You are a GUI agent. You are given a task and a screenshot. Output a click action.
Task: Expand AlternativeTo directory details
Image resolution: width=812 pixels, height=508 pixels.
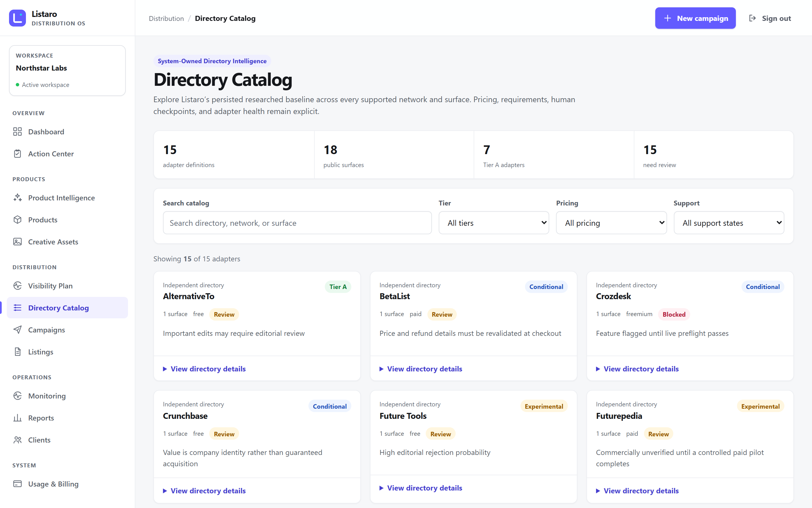click(x=204, y=369)
